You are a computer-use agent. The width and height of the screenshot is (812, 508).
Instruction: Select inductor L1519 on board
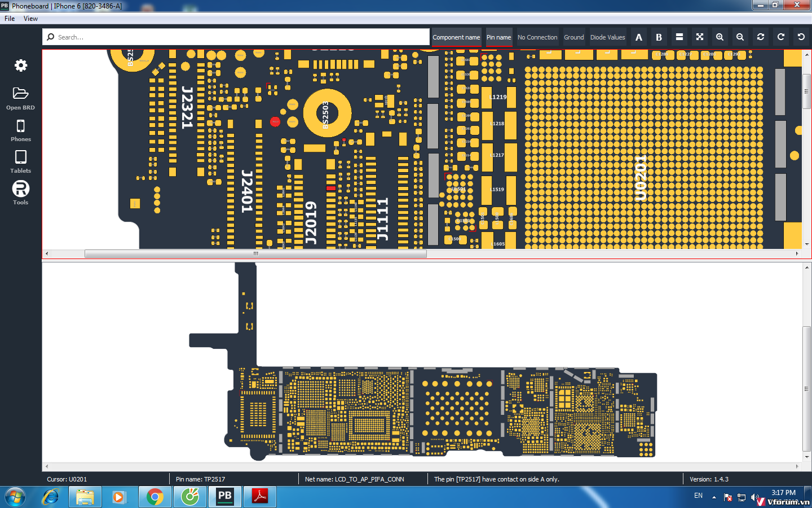point(497,190)
